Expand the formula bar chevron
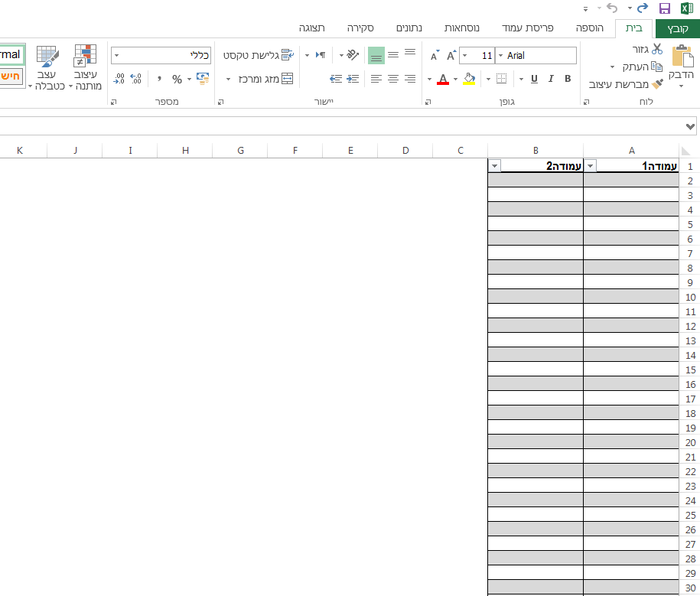Image resolution: width=700 pixels, height=596 pixels. (x=690, y=126)
